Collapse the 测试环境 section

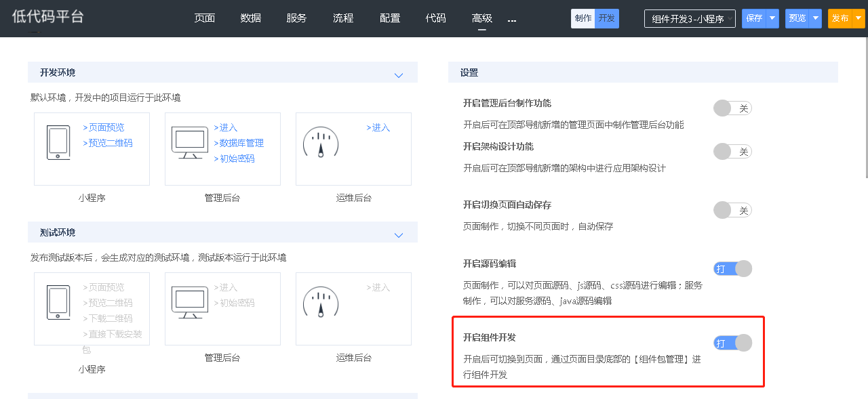(399, 235)
